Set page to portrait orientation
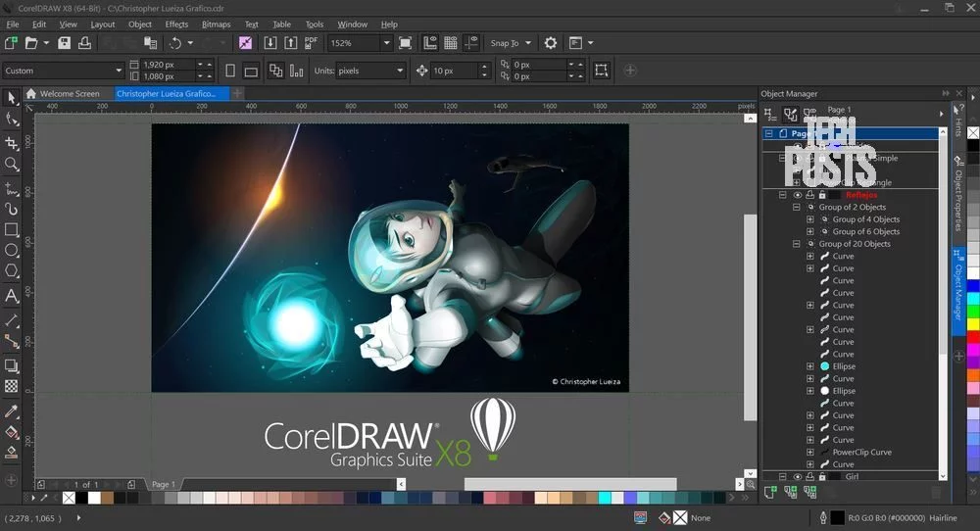The image size is (980, 531). [x=230, y=71]
